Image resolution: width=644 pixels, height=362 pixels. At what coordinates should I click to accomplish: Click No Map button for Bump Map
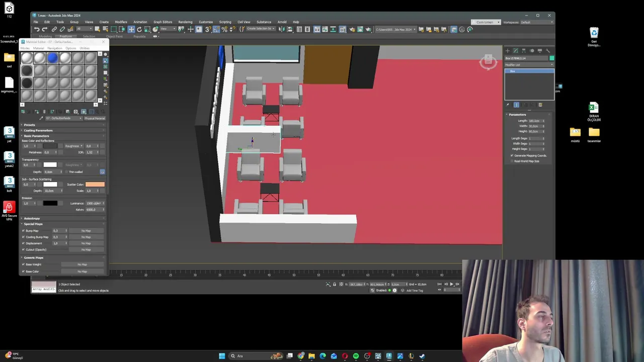(86, 231)
